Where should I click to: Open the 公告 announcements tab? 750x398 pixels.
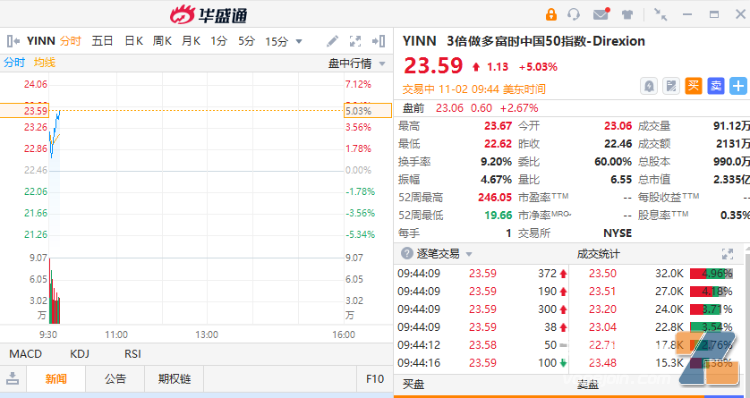click(x=115, y=379)
